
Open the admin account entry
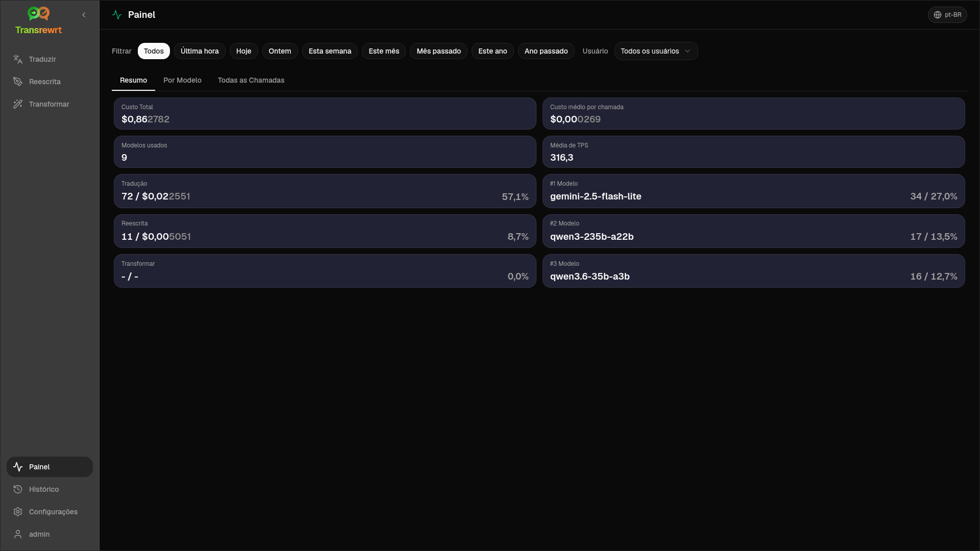click(x=50, y=534)
